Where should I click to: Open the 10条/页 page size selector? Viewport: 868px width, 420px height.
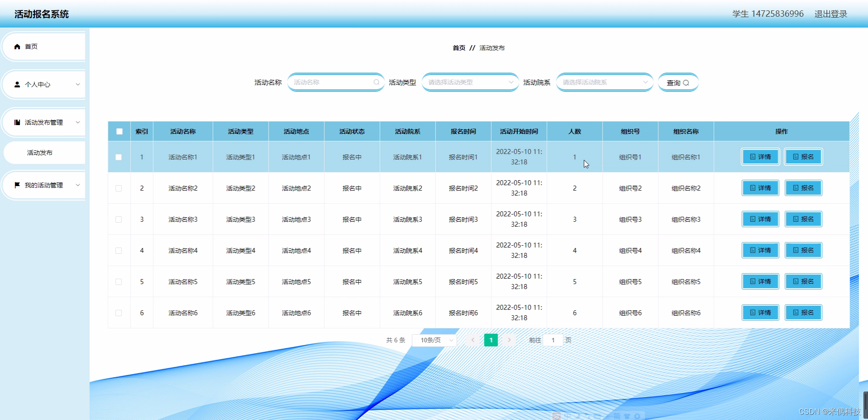click(x=434, y=340)
